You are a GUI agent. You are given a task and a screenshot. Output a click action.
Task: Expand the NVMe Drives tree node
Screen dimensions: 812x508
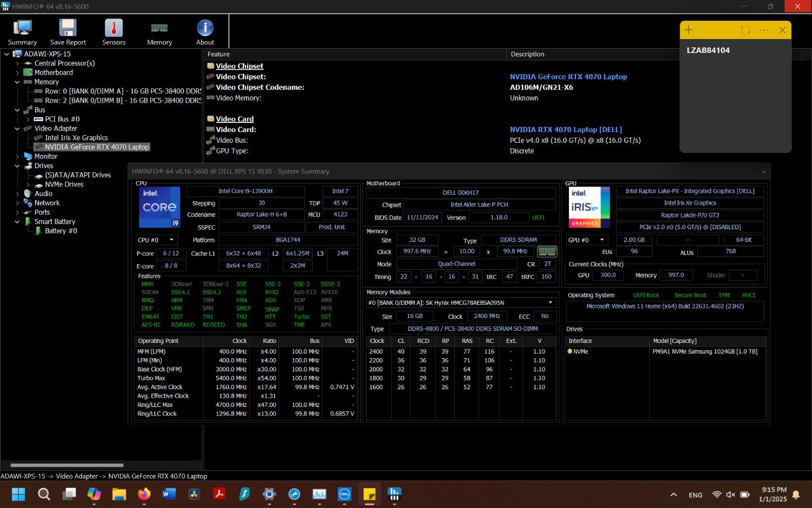click(28, 184)
